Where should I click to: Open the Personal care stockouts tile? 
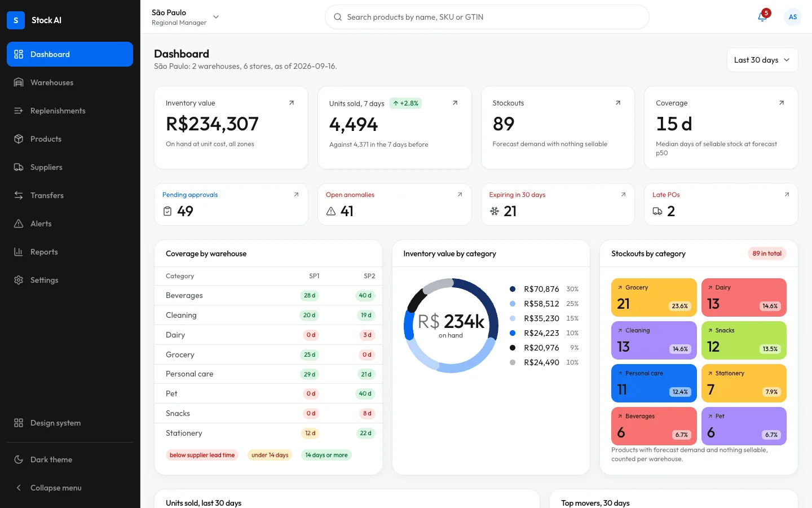(x=654, y=383)
